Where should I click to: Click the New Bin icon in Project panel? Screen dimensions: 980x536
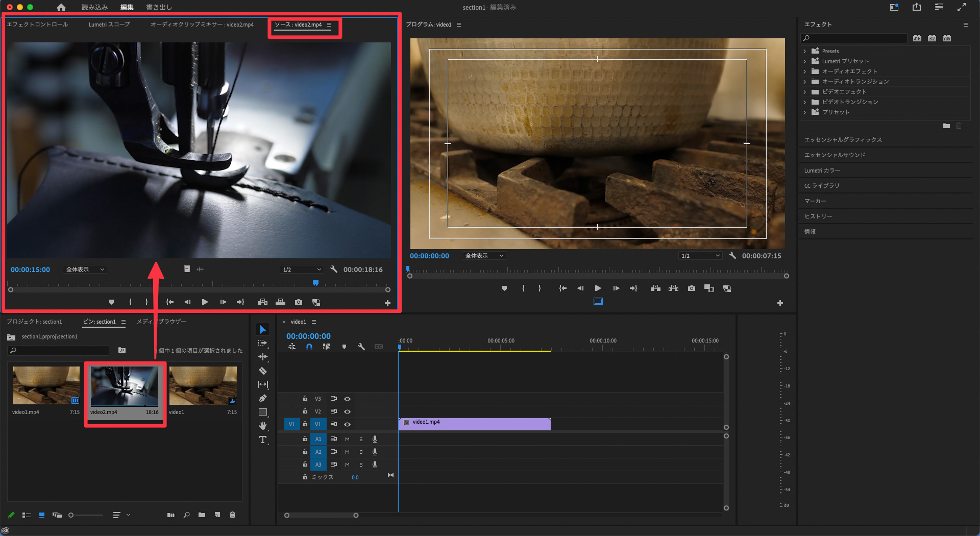[x=202, y=515]
